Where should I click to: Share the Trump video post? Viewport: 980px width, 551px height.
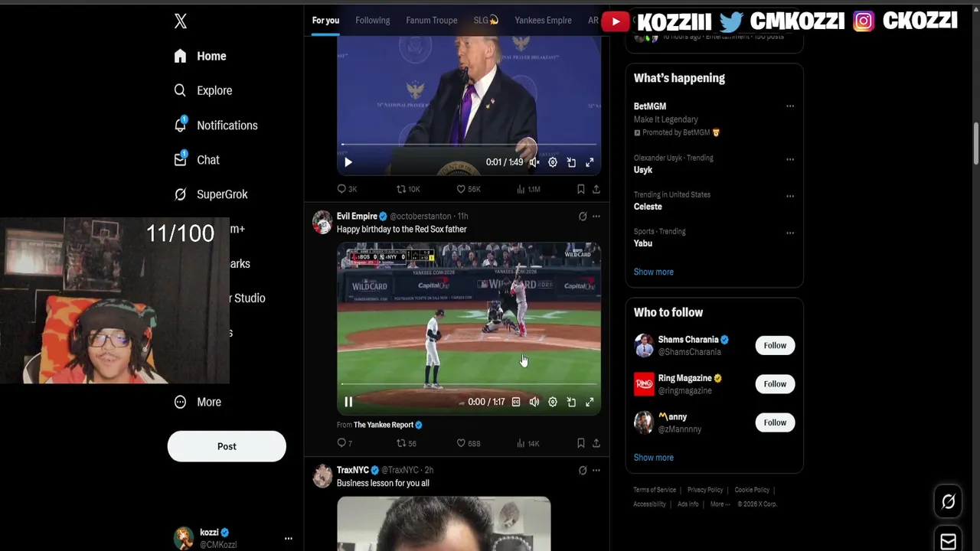click(x=596, y=189)
